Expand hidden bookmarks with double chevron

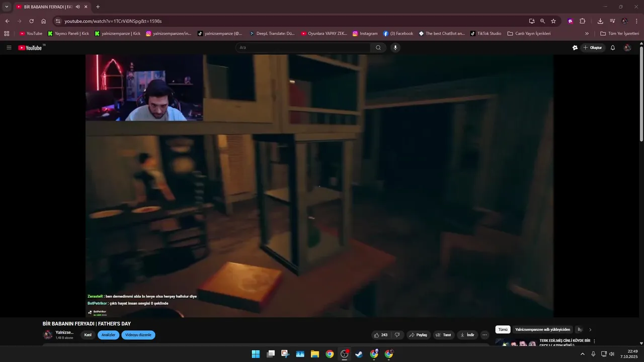pyautogui.click(x=587, y=34)
